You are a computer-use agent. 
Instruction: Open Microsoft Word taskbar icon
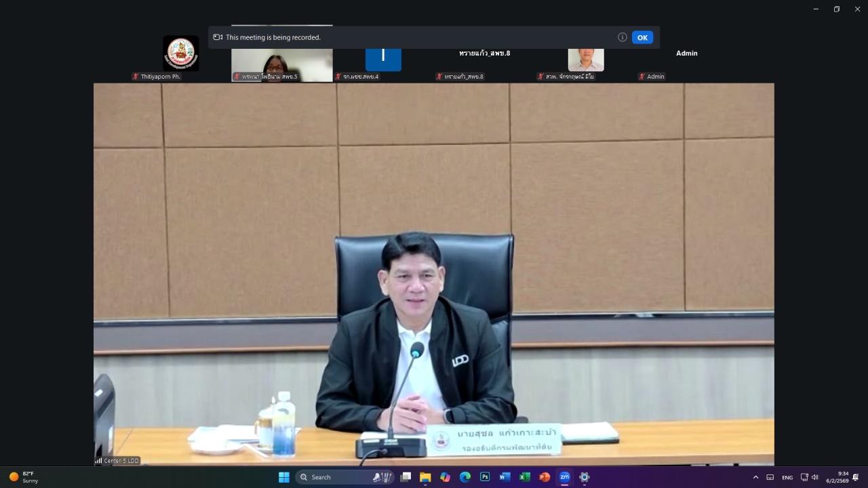[505, 477]
